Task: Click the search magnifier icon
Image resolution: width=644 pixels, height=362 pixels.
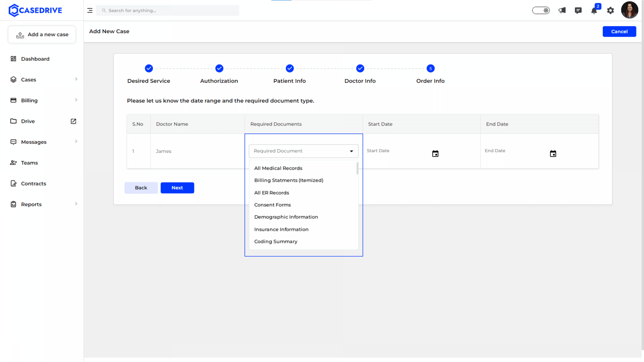Action: click(104, 11)
